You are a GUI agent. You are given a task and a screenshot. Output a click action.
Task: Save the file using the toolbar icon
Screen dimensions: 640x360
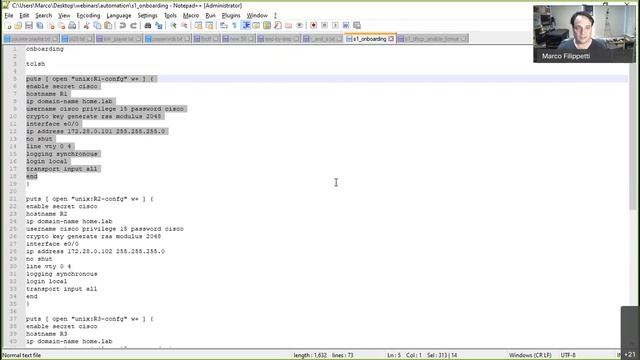(x=29, y=26)
